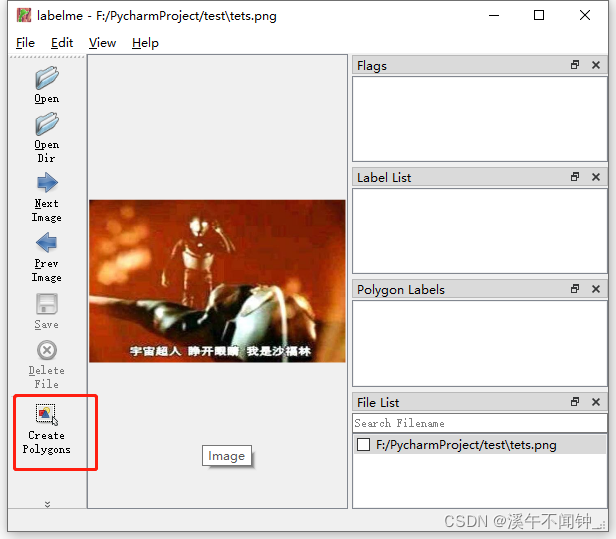Image resolution: width=616 pixels, height=539 pixels.
Task: Check the tets.png file checkbox
Action: 363,445
